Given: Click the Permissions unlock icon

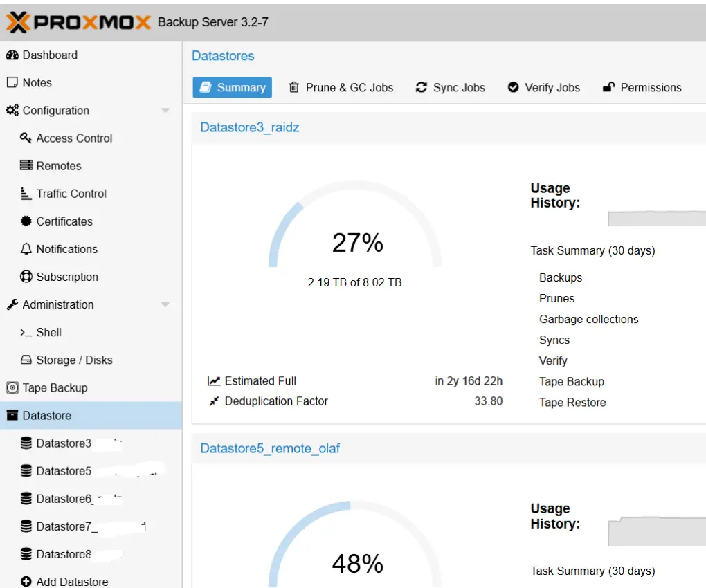Looking at the screenshot, I should [x=608, y=87].
